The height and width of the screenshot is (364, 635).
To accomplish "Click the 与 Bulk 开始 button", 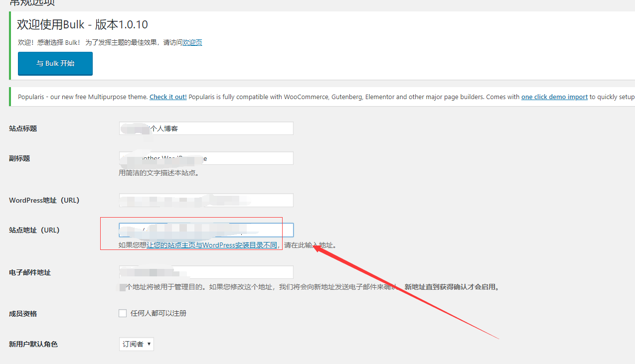I will coord(55,63).
